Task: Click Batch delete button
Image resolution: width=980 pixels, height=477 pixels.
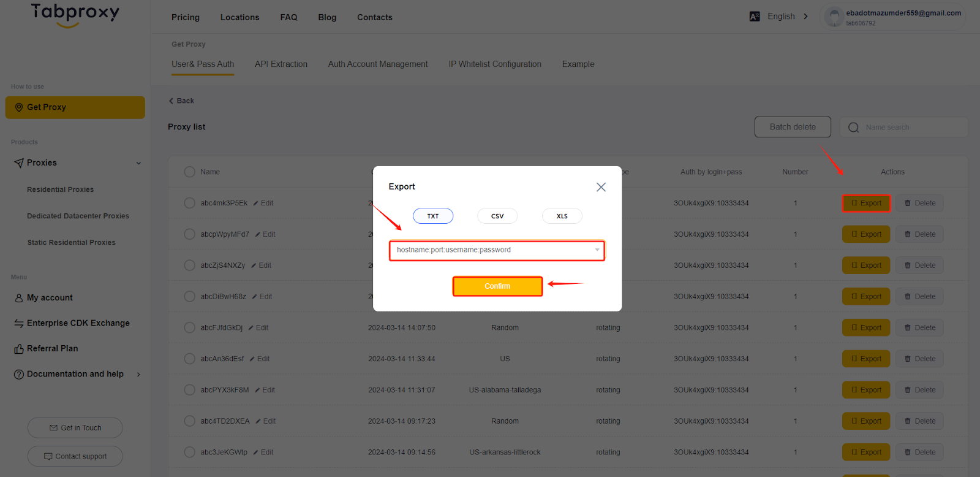Action: point(793,127)
